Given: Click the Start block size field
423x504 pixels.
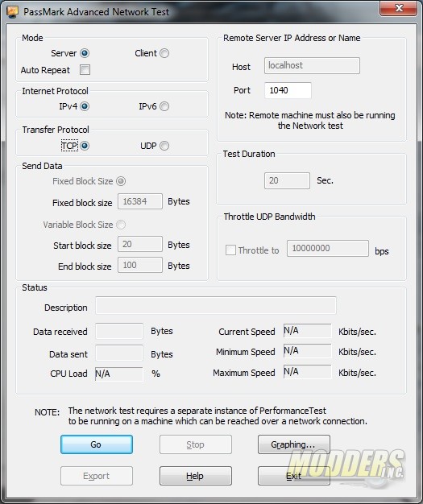Looking at the screenshot, I should [x=140, y=244].
